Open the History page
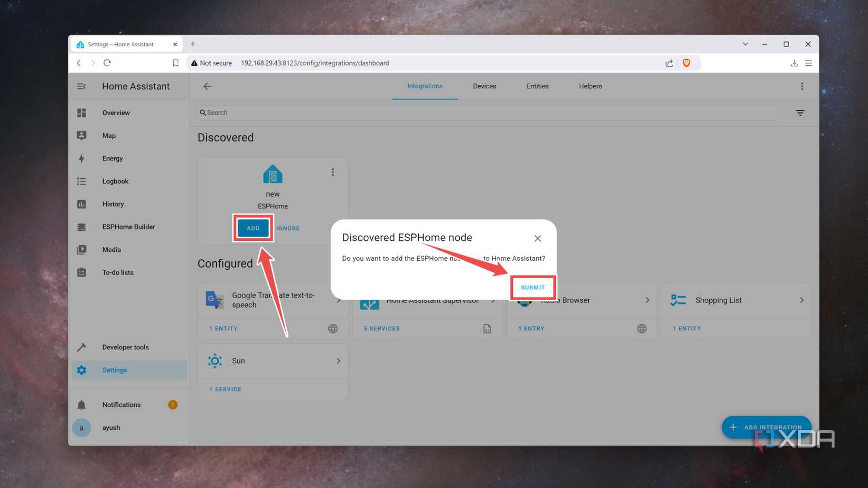The height and width of the screenshot is (488, 868). pos(129,204)
